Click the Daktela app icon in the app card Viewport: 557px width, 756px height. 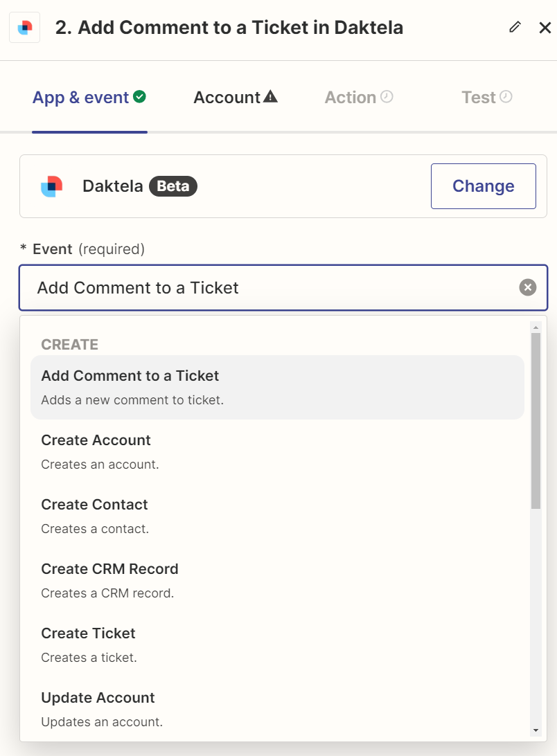coord(52,186)
